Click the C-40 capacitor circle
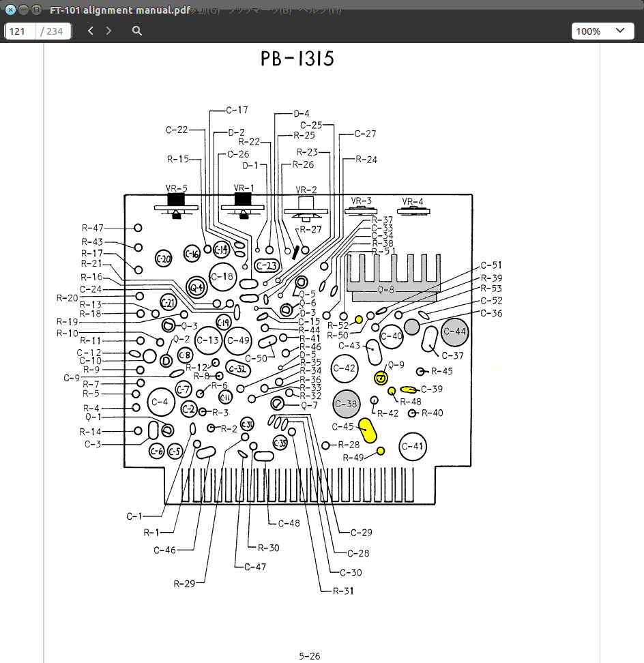The width and height of the screenshot is (644, 663). (392, 336)
